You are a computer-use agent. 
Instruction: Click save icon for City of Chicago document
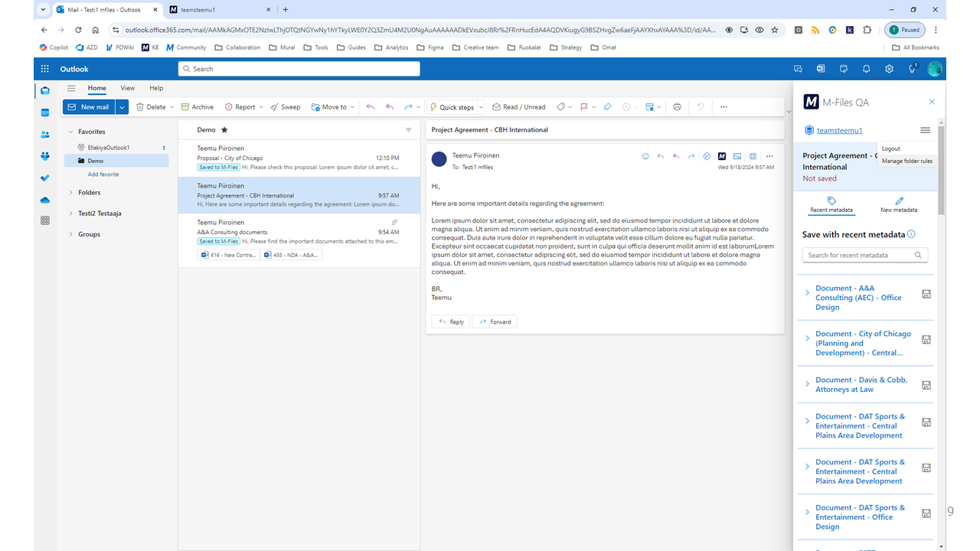(x=926, y=339)
